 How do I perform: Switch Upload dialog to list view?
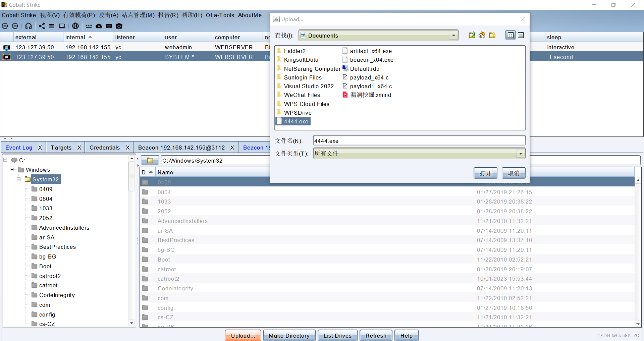(x=511, y=35)
